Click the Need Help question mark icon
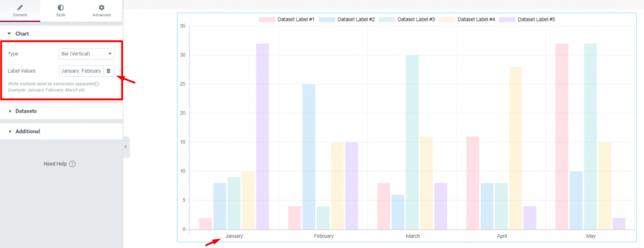This screenshot has height=248, width=644. point(72,164)
